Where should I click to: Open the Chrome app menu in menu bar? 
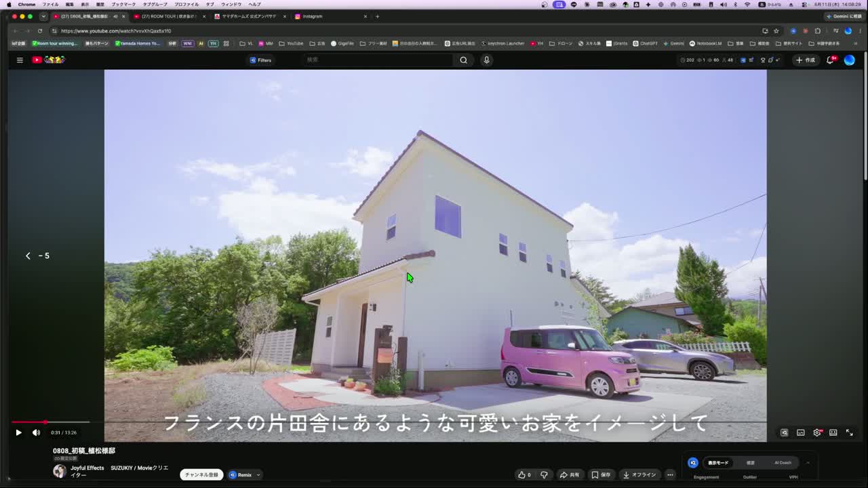[26, 4]
